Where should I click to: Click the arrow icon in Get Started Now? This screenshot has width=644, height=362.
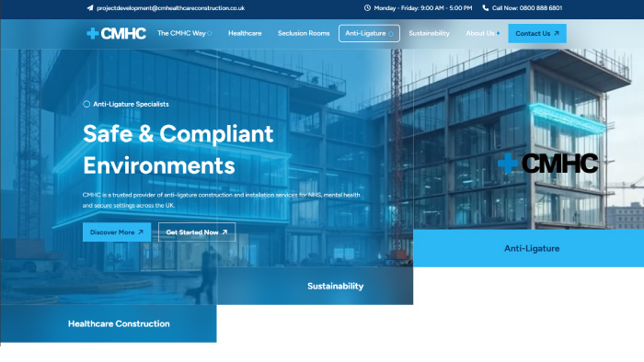click(224, 232)
